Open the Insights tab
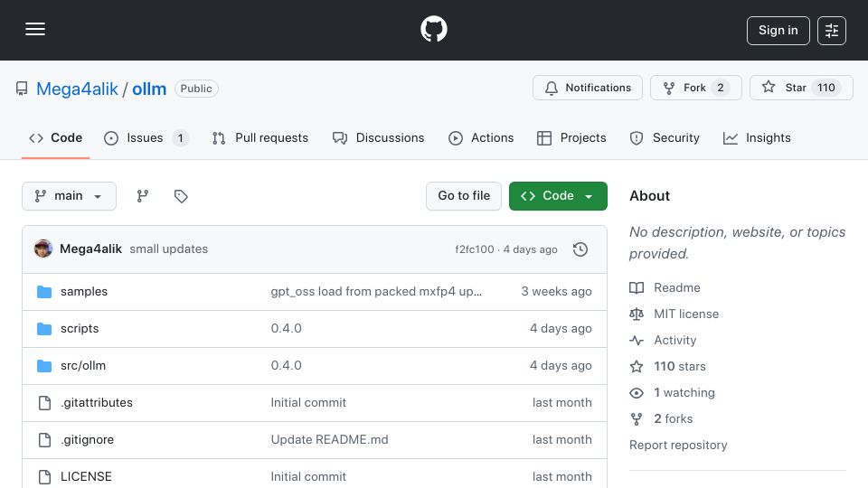Image resolution: width=868 pixels, height=488 pixels. [757, 137]
